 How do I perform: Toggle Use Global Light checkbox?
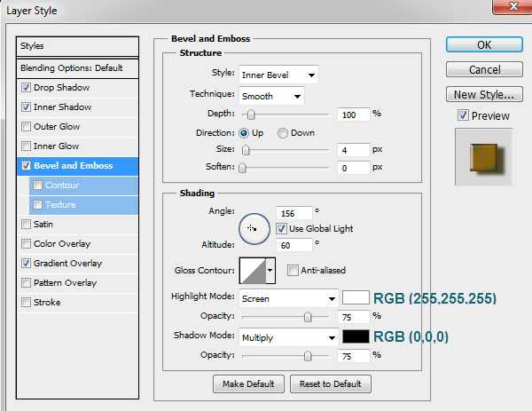(281, 228)
